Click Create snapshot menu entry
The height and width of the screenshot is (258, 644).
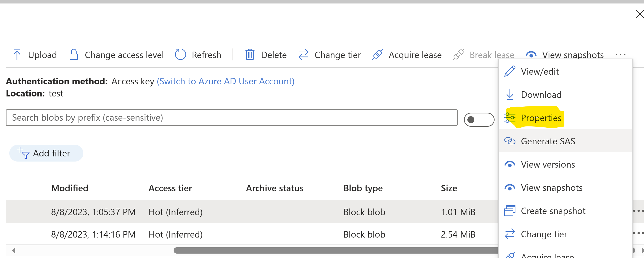[553, 211]
